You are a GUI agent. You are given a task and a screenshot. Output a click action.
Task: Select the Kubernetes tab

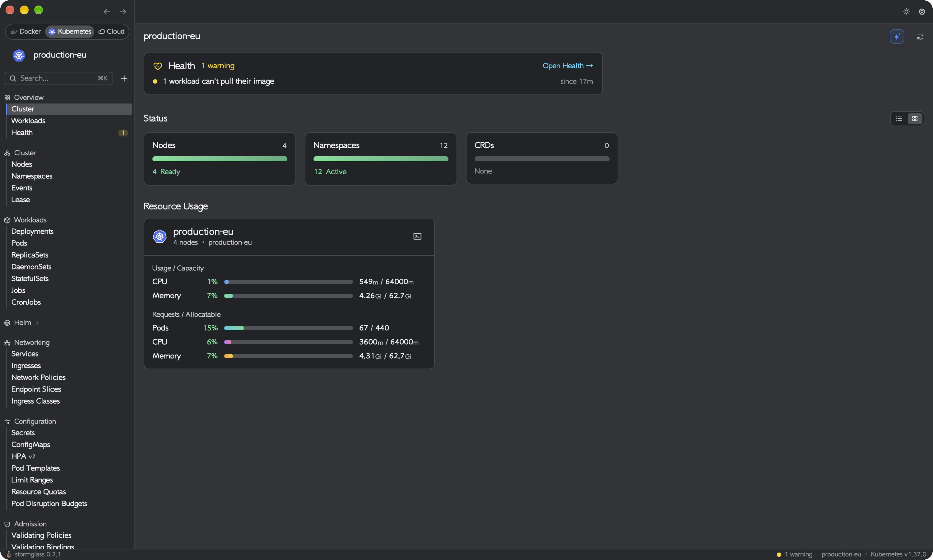(x=70, y=32)
